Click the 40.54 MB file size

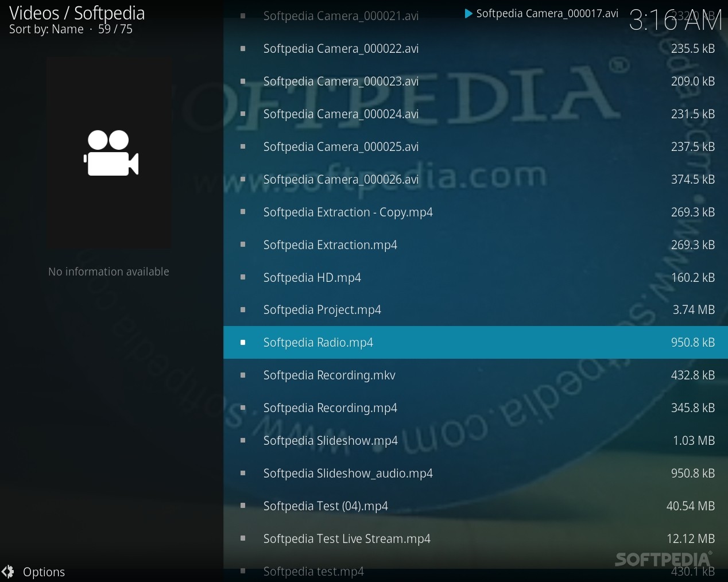(x=691, y=506)
